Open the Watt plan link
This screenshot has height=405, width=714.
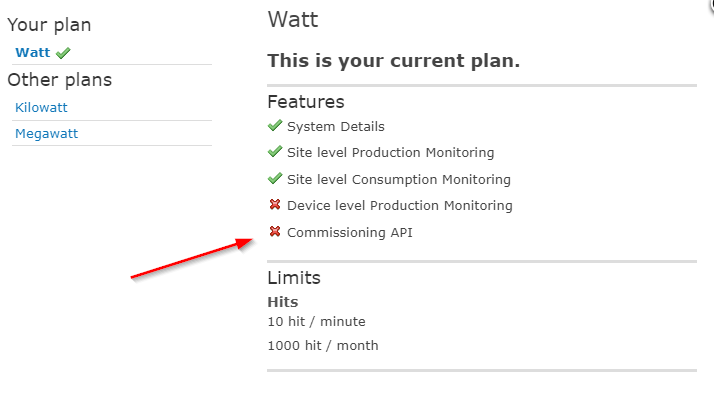coord(33,53)
